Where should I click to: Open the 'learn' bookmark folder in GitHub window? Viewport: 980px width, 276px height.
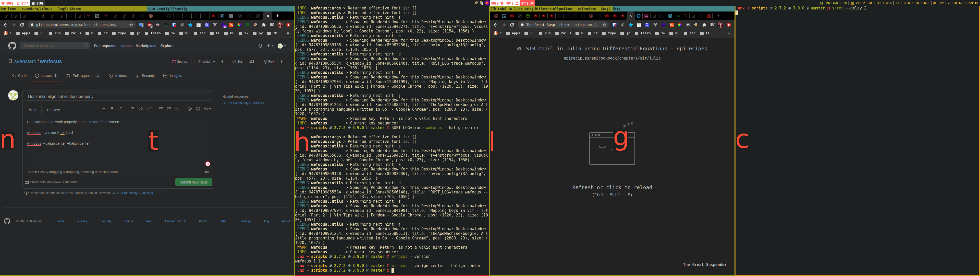[153, 33]
